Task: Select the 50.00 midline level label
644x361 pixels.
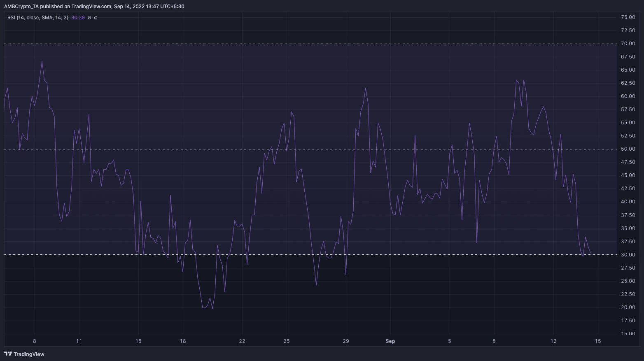Action: tap(628, 149)
